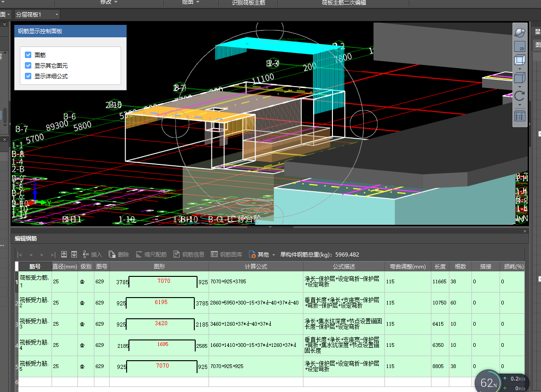
Task: Click the 直径(mm) column header
Action: [64, 266]
